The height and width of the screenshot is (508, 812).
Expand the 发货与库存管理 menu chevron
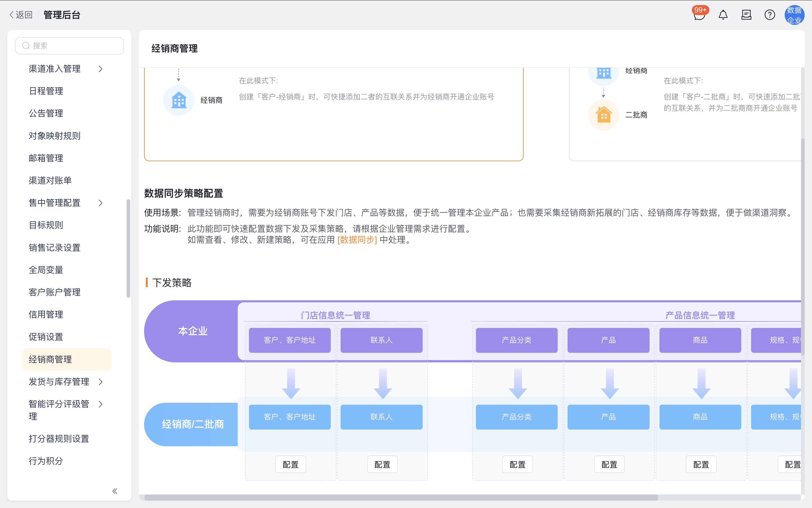click(x=100, y=382)
